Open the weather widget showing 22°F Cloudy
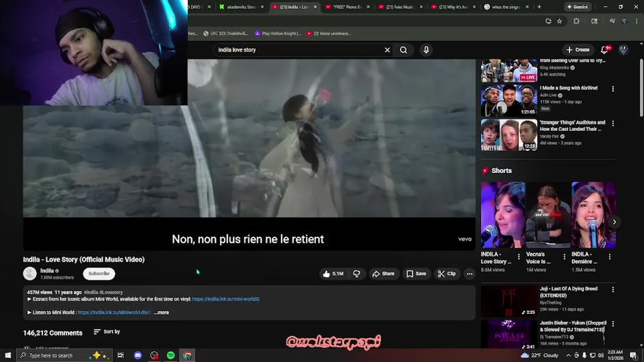The image size is (644, 362). click(539, 355)
